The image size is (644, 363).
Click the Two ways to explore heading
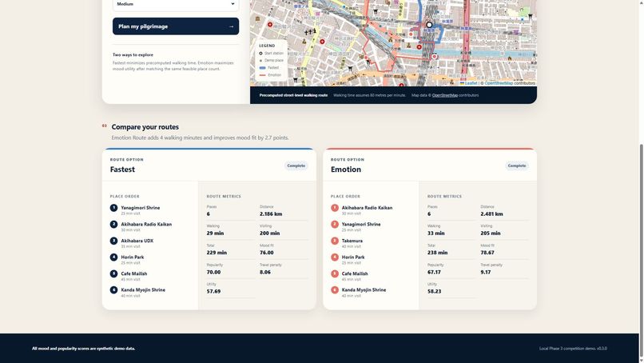point(133,54)
